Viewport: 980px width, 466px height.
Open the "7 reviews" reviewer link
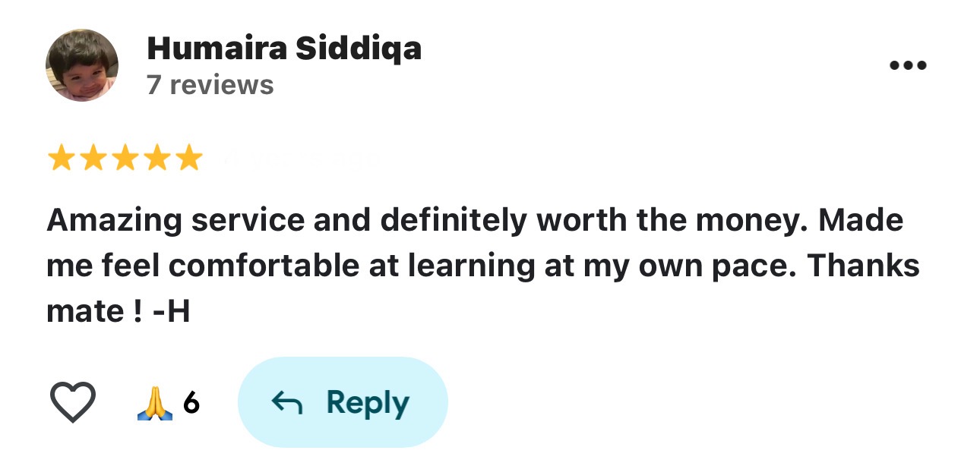(x=210, y=85)
